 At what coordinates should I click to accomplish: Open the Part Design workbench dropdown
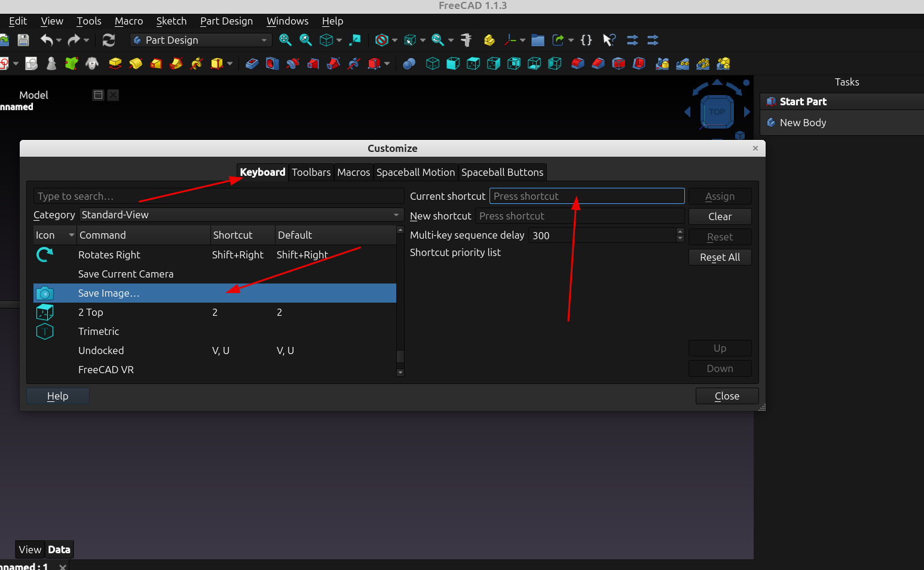(201, 40)
